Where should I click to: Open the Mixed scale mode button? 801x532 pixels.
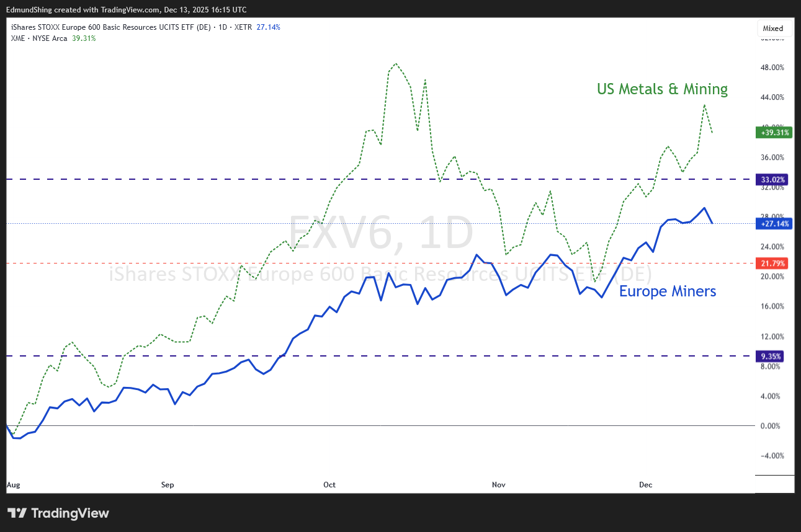[773, 29]
